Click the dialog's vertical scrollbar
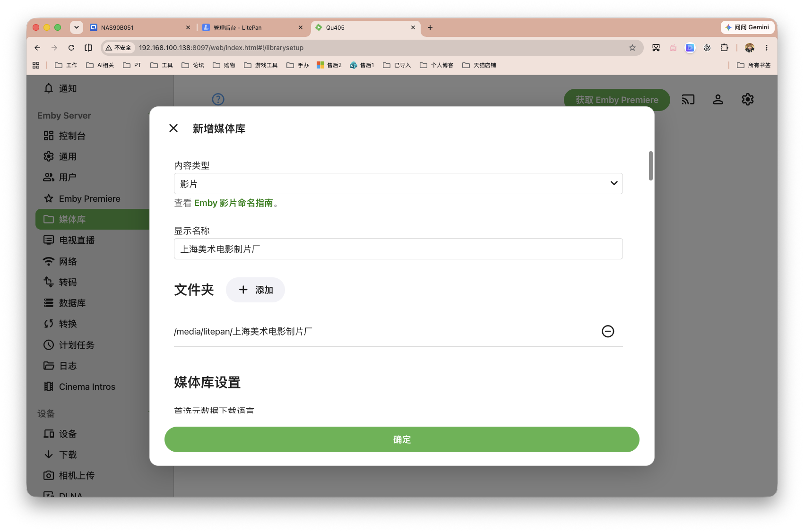The image size is (804, 532). 651,166
